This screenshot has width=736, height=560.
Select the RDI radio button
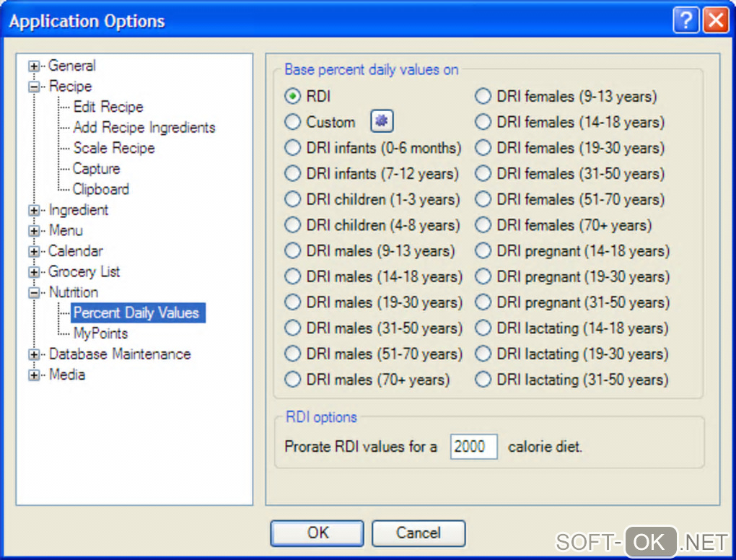pyautogui.click(x=293, y=96)
